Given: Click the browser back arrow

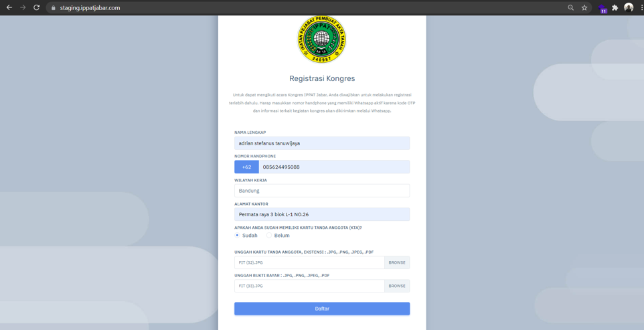Looking at the screenshot, I should pyautogui.click(x=9, y=7).
